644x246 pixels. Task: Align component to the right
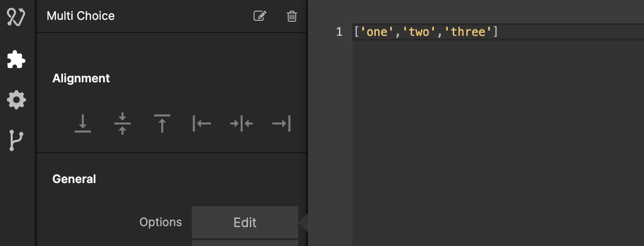click(281, 123)
